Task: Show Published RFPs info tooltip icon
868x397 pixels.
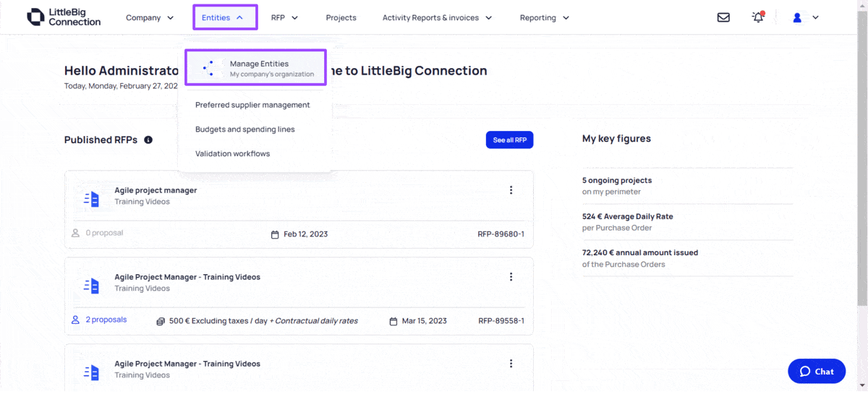Action: click(x=148, y=140)
